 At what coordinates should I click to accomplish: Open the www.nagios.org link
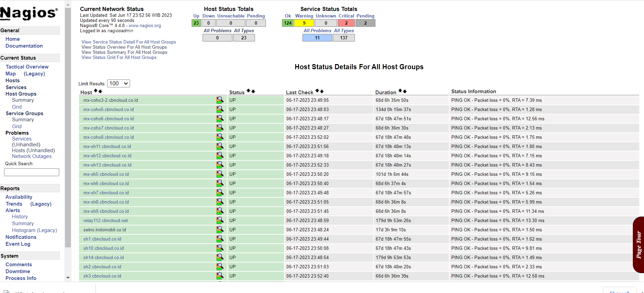(145, 26)
